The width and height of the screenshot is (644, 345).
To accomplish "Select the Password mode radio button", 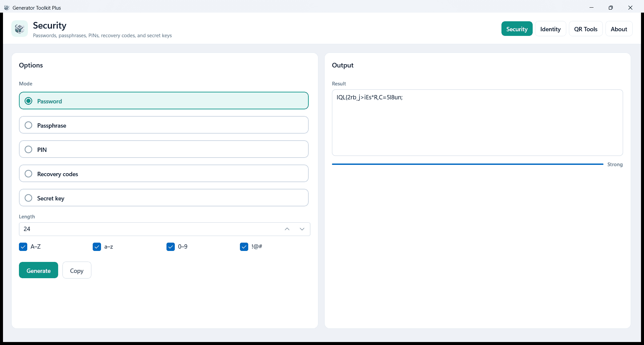I will 164,101.
